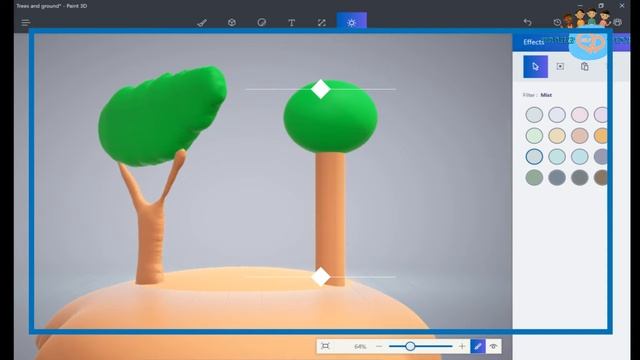The image size is (640, 360).
Task: Pick the dark gray filter swatch
Action: [580, 178]
